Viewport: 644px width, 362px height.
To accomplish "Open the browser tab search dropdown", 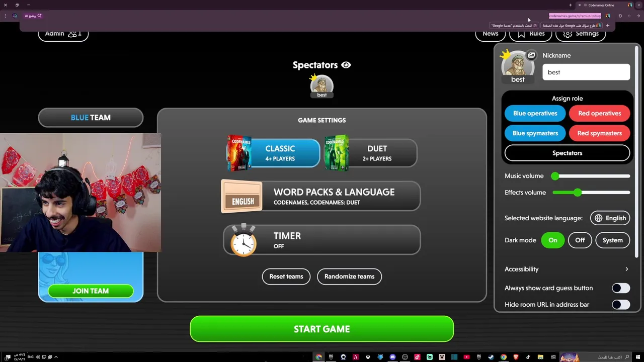I will pos(639,5).
